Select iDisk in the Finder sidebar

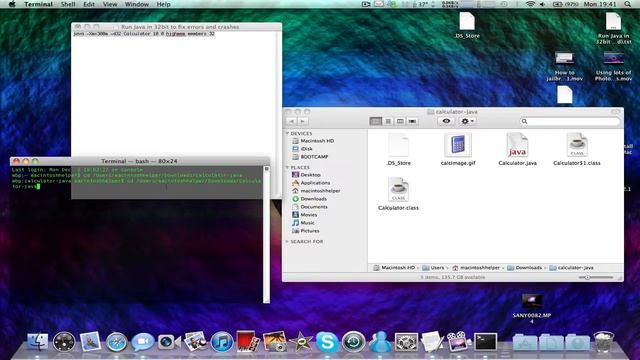[x=302, y=149]
